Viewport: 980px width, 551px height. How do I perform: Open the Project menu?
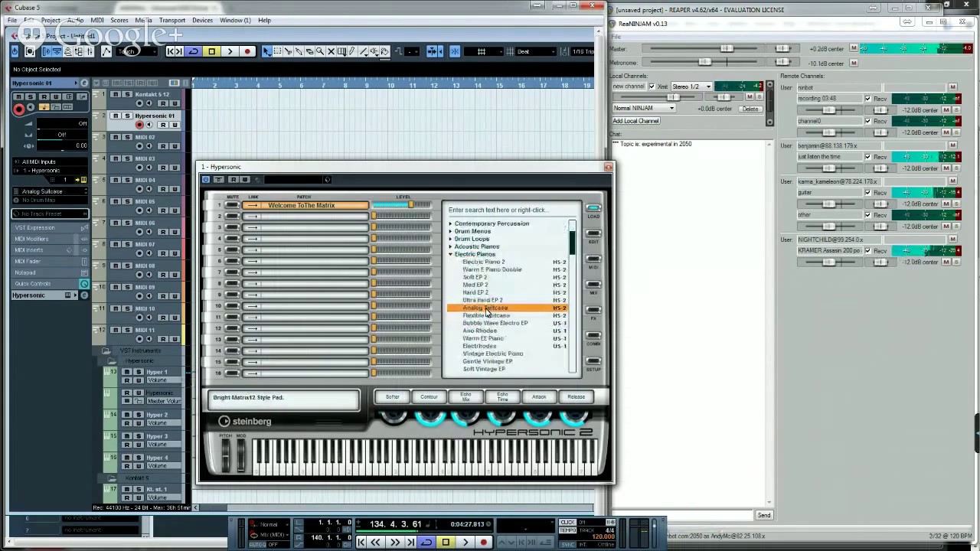coord(51,20)
